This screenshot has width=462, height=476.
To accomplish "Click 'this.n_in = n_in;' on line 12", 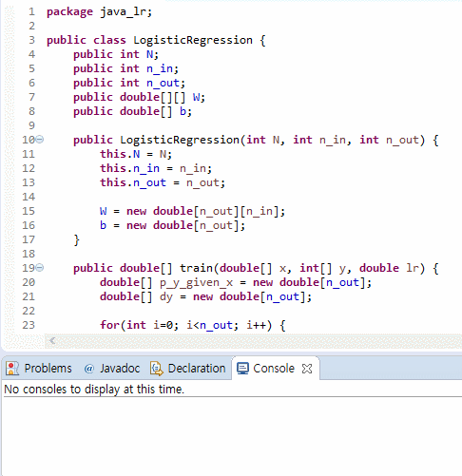I will coord(156,168).
